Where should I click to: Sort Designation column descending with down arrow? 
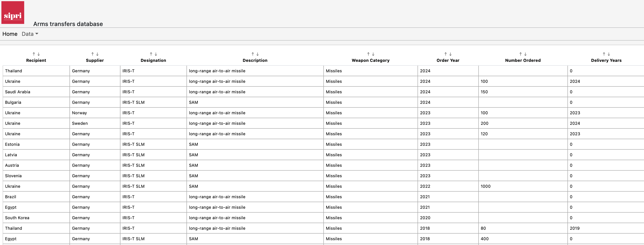pos(156,54)
